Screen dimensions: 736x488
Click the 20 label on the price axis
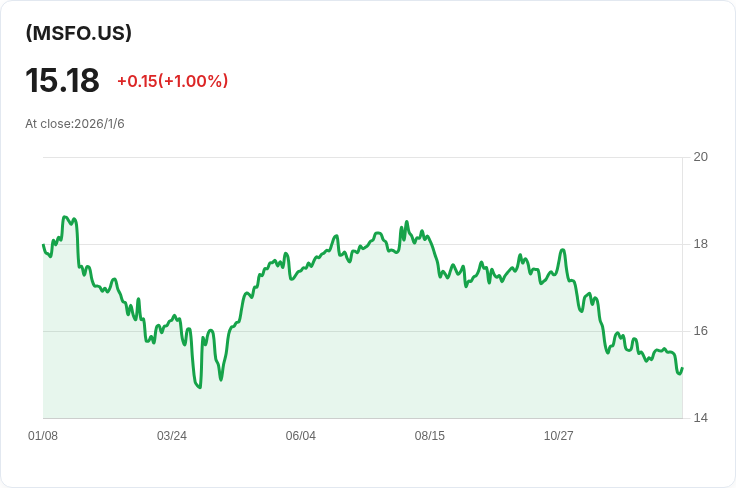700,157
